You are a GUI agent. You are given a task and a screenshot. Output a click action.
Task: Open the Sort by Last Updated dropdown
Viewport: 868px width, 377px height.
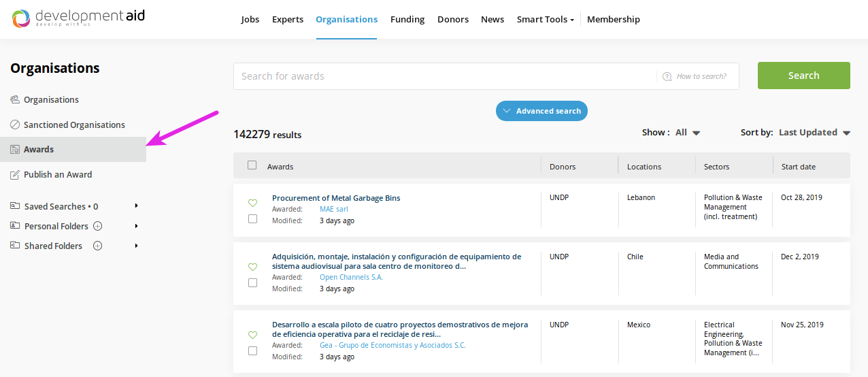814,133
